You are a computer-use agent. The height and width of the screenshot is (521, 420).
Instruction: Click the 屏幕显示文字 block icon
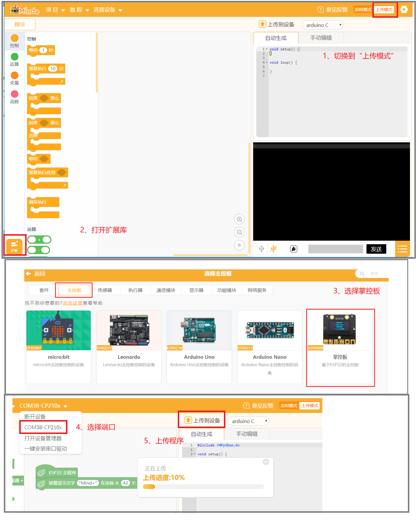pyautogui.click(x=42, y=483)
